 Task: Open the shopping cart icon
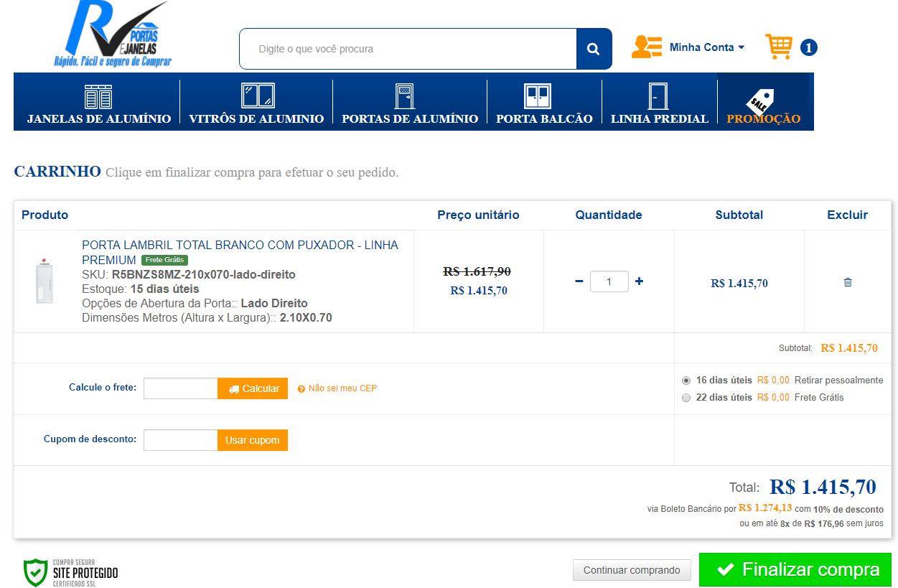779,47
